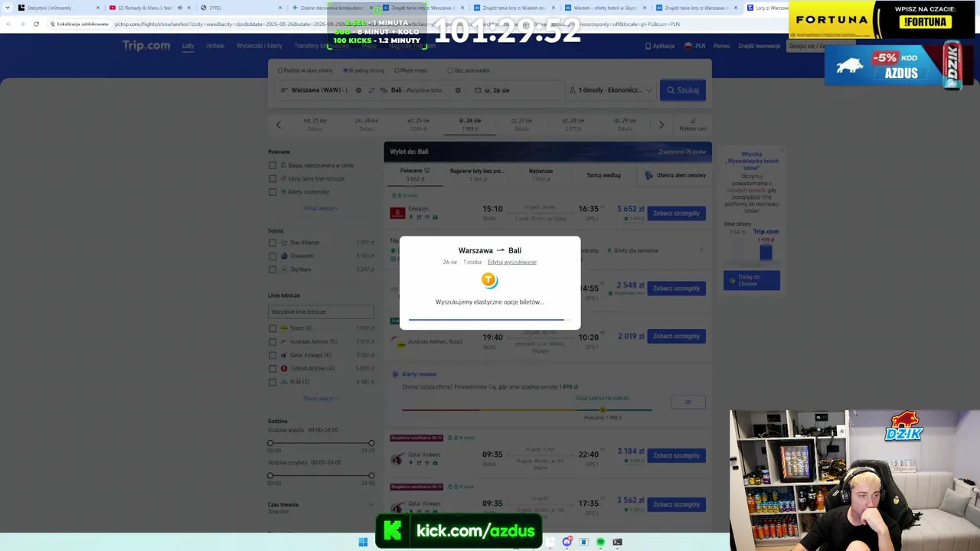This screenshot has height=551, width=980.
Task: Click the Szukaj search button
Action: 683,90
